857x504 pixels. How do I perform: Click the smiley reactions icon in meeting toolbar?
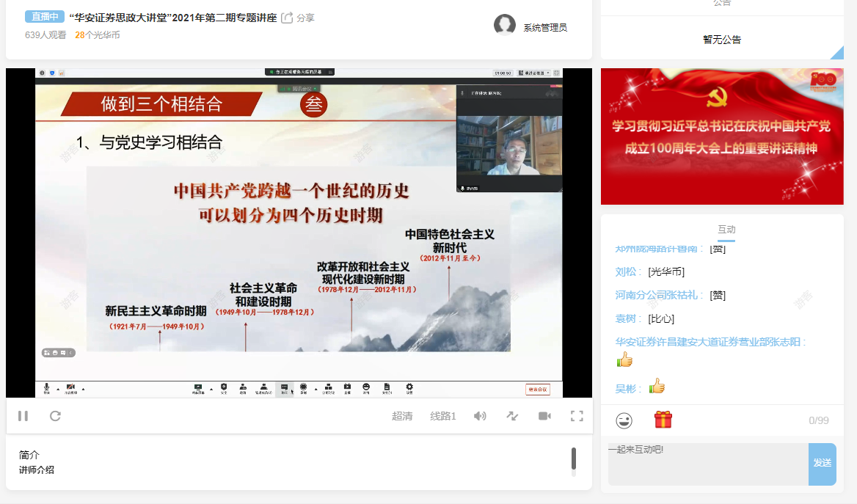tap(366, 388)
